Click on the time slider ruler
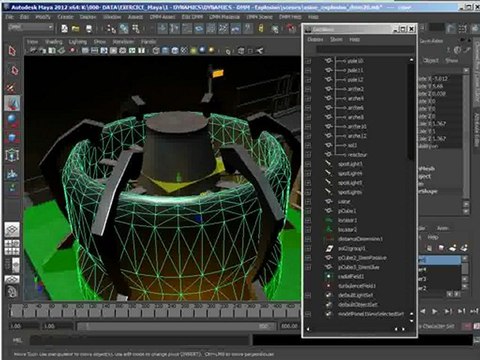The height and width of the screenshot is (360, 480). tap(155, 312)
